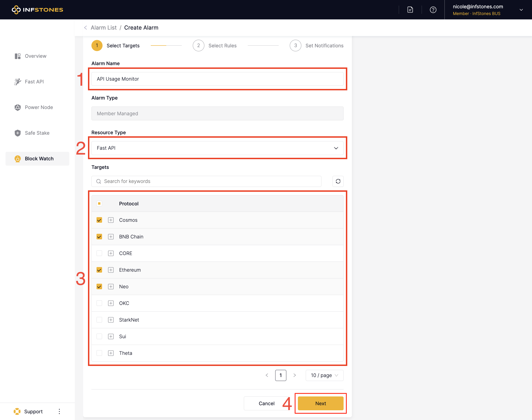The image size is (532, 420).
Task: Click the help question mark icon
Action: point(433,10)
